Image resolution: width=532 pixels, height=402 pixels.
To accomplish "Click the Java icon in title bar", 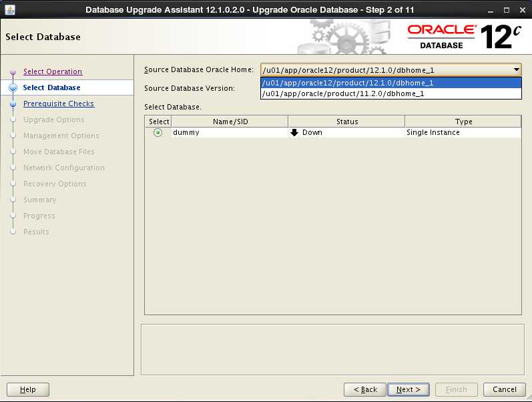I will pyautogui.click(x=10, y=9).
